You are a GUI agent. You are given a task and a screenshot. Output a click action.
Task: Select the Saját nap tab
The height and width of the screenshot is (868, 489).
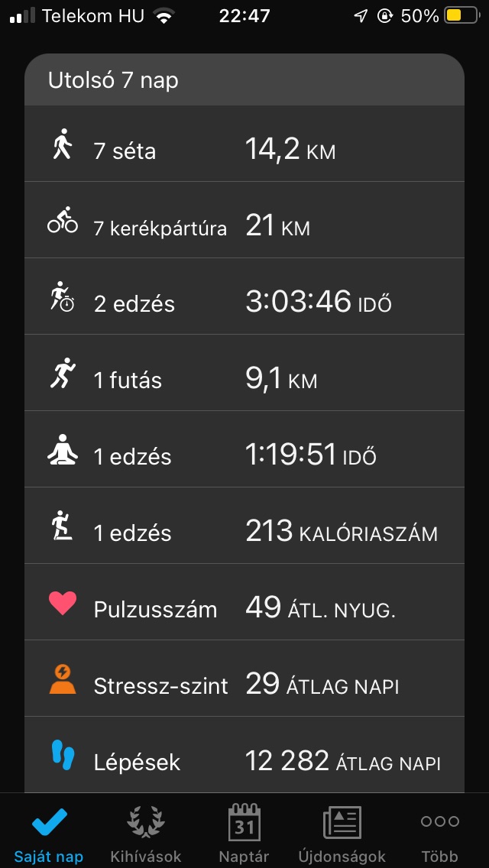(x=49, y=832)
